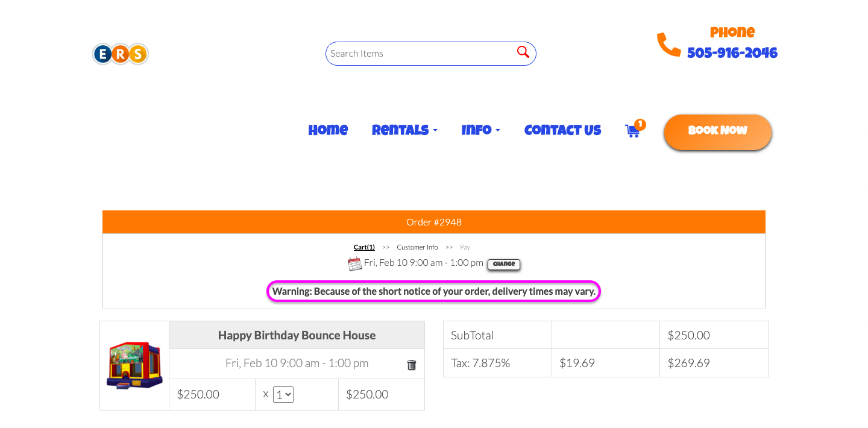Select the Cart(1) step
The width and height of the screenshot is (868, 428).
tap(364, 247)
